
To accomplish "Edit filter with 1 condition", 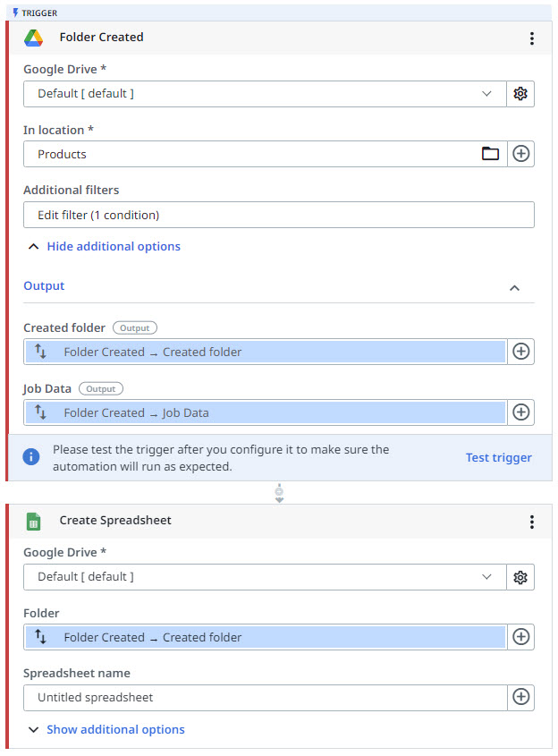I will pyautogui.click(x=278, y=215).
